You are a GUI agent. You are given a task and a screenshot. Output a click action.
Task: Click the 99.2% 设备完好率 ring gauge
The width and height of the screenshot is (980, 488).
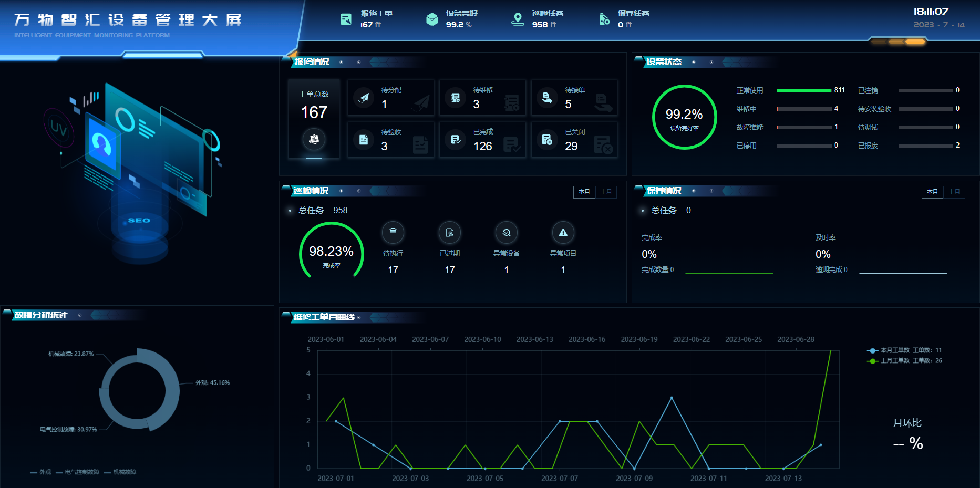[684, 118]
